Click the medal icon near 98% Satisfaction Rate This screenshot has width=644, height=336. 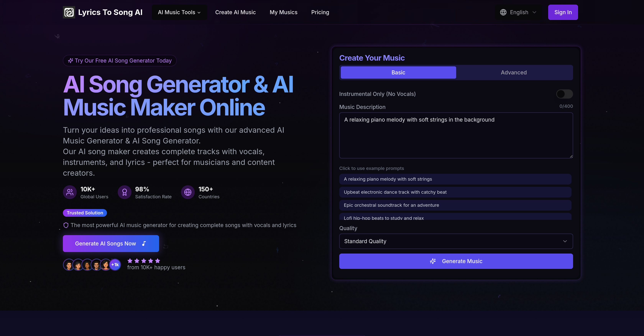(125, 192)
